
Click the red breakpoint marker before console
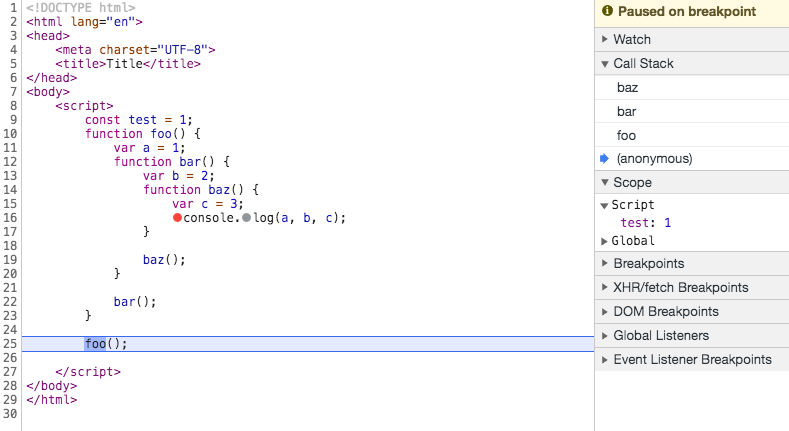point(177,218)
